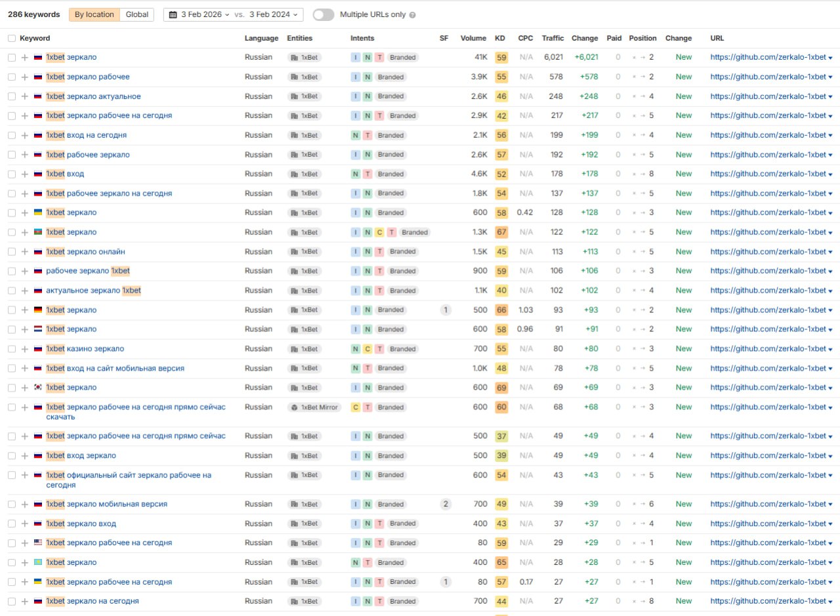Screen dimensions: 840x616
Task: Tick the select-all checkbox in the Keyword header
Action: pyautogui.click(x=12, y=38)
